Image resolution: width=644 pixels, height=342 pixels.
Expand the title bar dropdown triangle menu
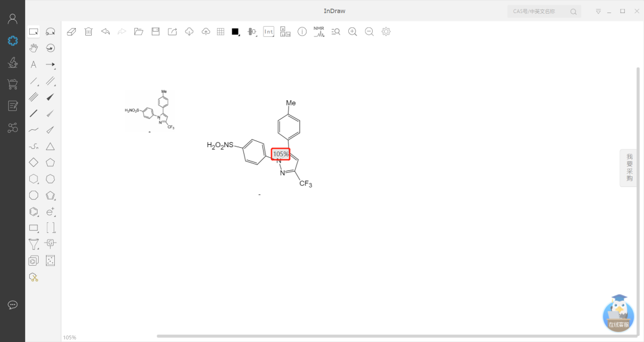(598, 11)
